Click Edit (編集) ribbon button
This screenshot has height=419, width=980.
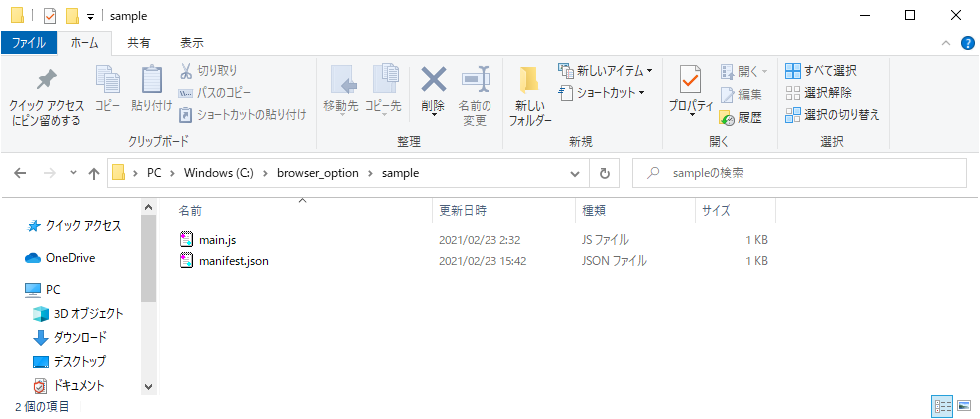click(742, 94)
